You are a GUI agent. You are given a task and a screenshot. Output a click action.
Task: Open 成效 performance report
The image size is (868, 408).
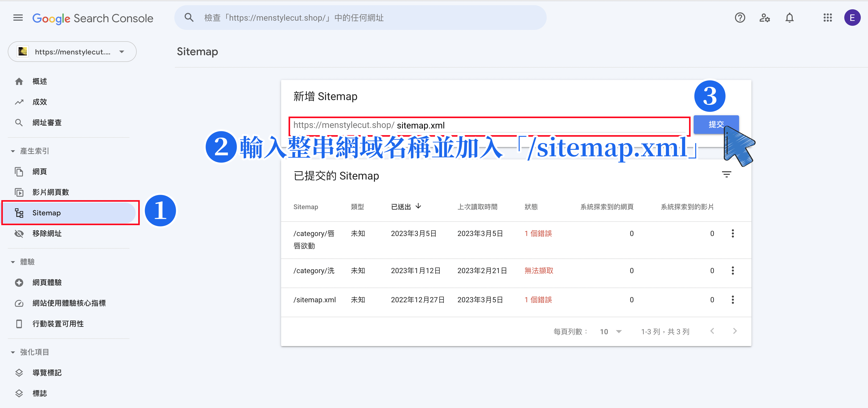(x=39, y=102)
